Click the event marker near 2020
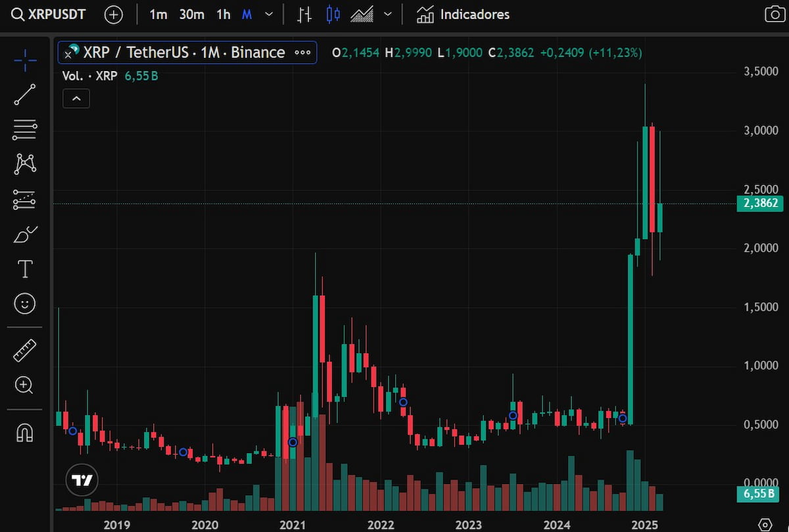789x532 pixels. pos(183,452)
